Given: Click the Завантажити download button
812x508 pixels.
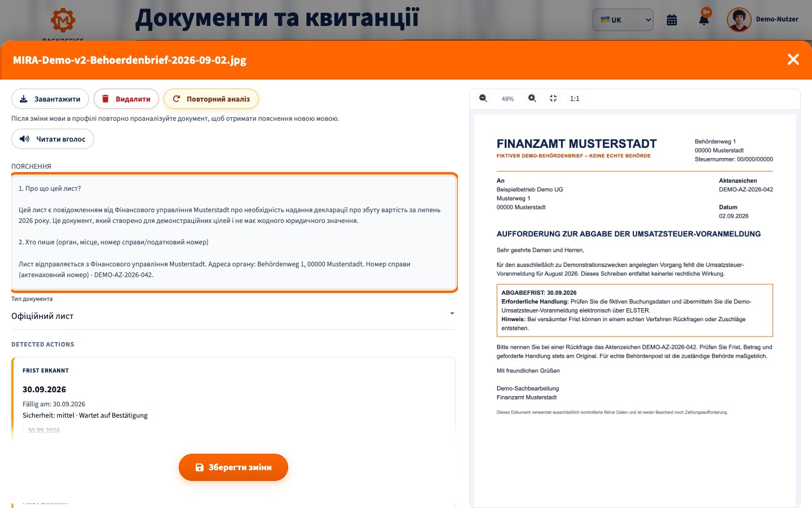Looking at the screenshot, I should click(50, 99).
